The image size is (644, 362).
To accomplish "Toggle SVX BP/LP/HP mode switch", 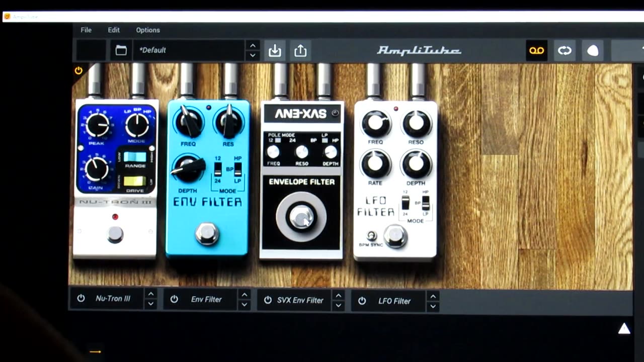I will pyautogui.click(x=325, y=140).
